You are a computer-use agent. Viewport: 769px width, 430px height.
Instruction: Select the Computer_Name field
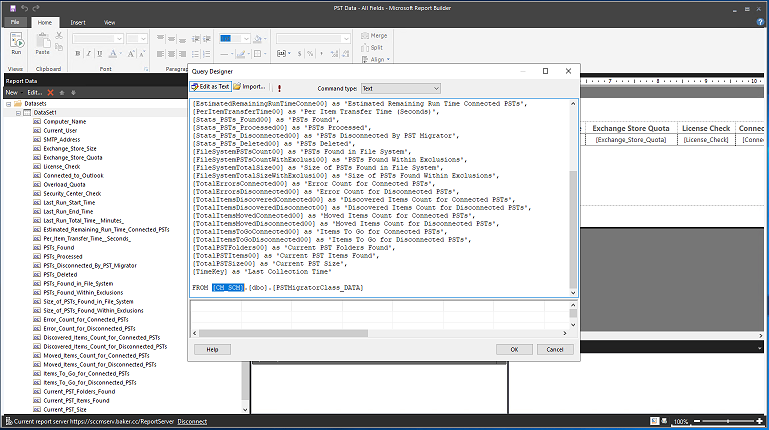[x=65, y=122]
